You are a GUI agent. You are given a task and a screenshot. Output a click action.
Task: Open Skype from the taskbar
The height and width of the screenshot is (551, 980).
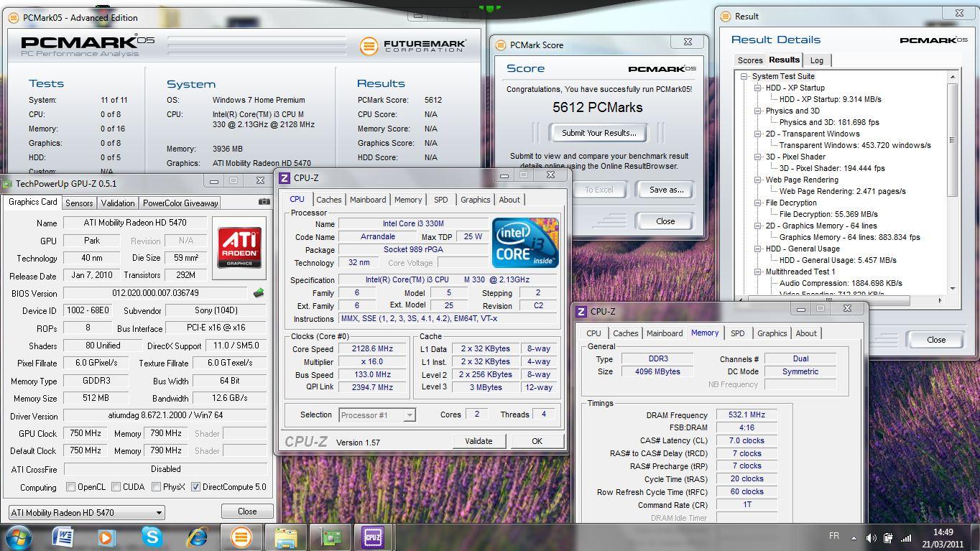click(152, 537)
